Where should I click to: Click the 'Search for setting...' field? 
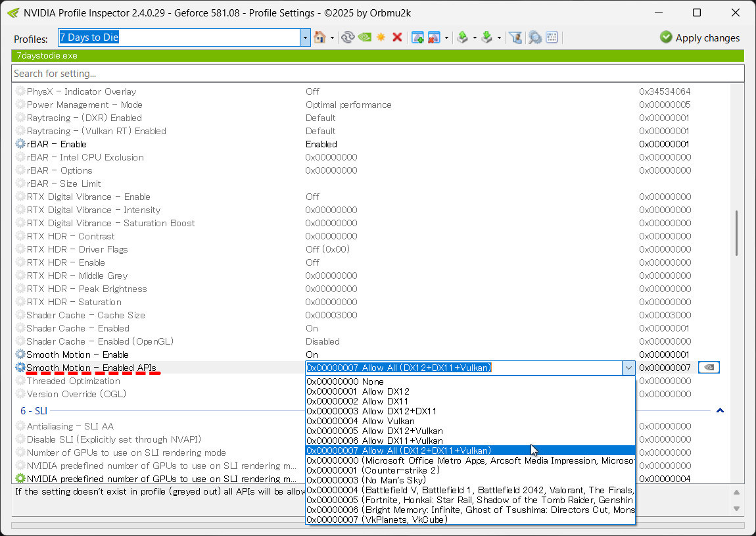(x=377, y=74)
